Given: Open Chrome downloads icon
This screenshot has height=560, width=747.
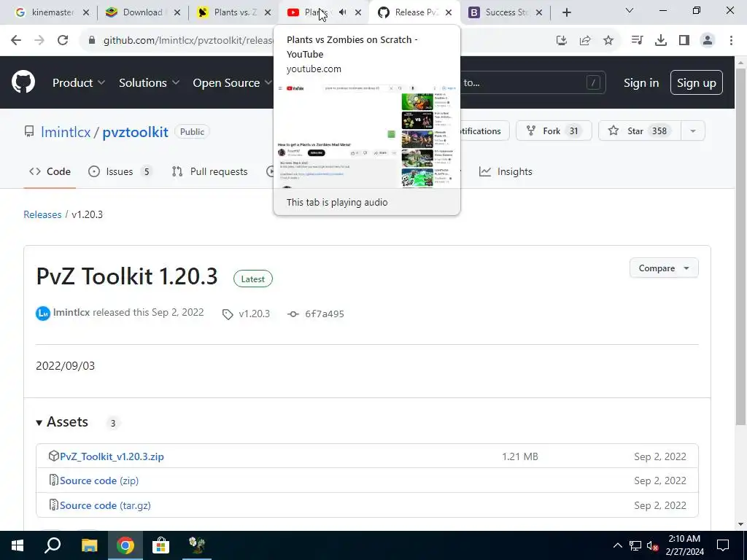Looking at the screenshot, I should [661, 41].
